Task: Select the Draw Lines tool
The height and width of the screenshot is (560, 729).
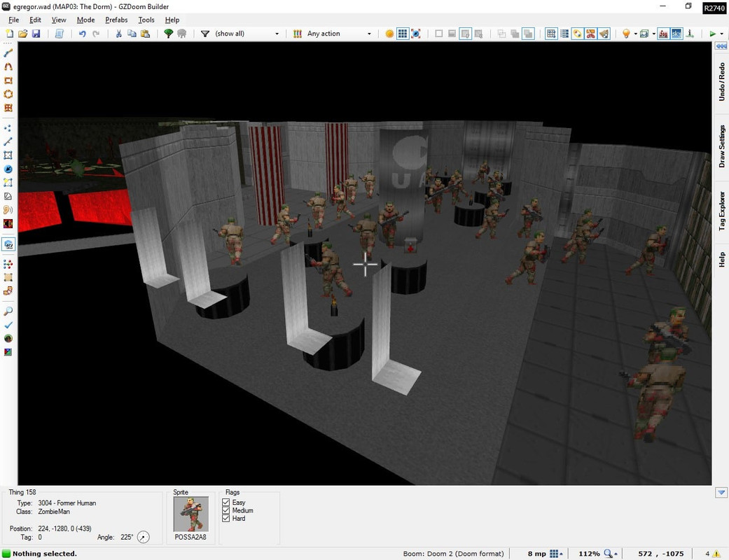Action: 8,53
